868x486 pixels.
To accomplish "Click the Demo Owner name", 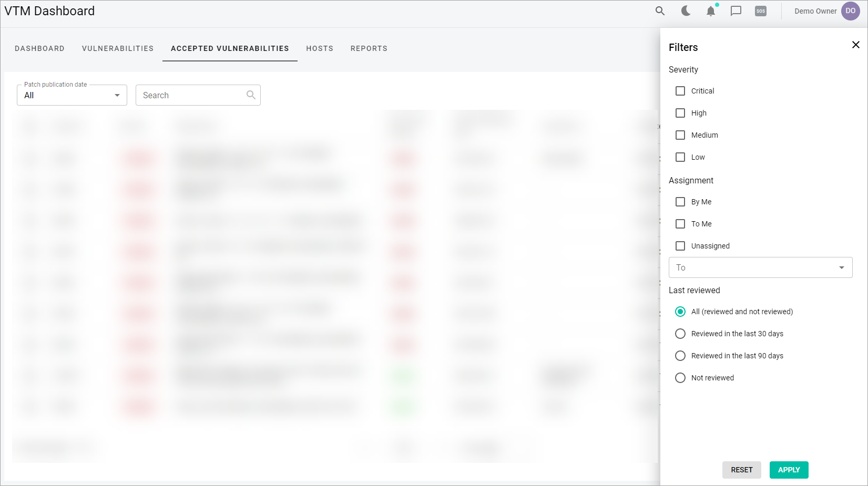I will [815, 11].
